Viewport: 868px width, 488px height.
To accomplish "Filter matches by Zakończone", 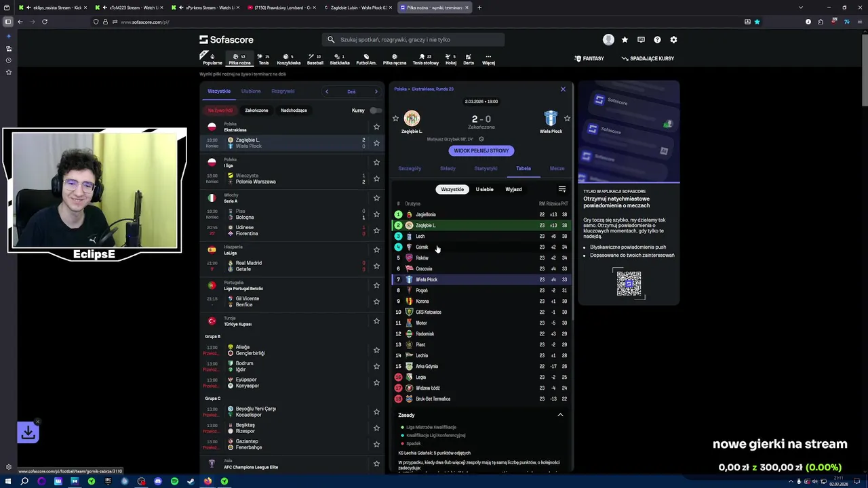I will tap(256, 110).
